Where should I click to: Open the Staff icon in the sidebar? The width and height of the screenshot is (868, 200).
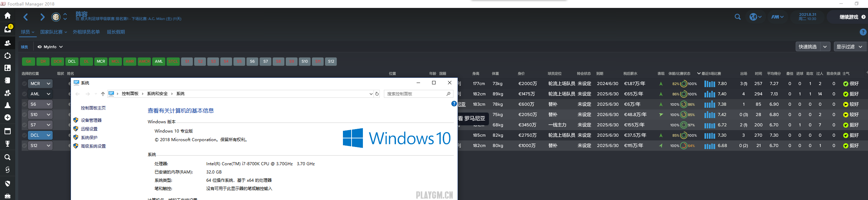(8, 93)
